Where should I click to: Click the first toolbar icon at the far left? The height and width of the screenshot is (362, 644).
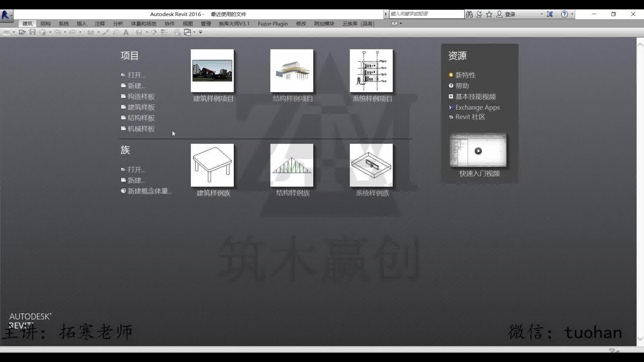[6, 32]
